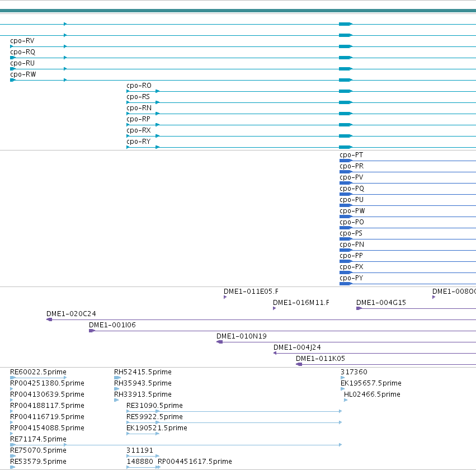
Task: Open the DME1-001I06 feature
Action: (282, 331)
